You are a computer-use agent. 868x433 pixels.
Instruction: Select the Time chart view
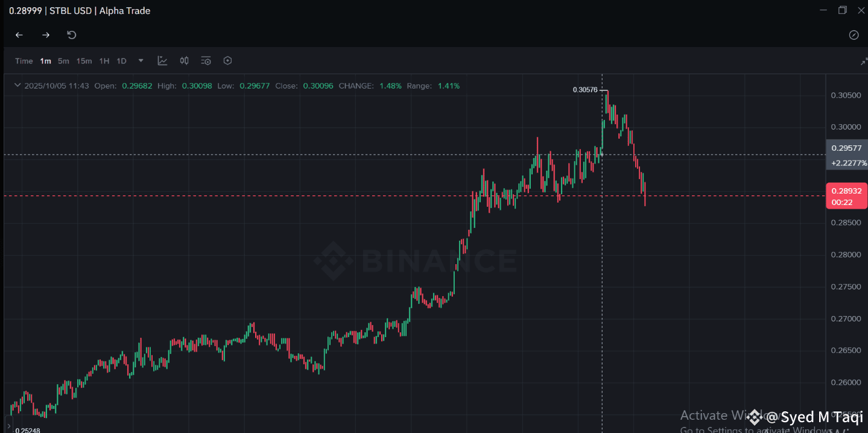point(24,61)
